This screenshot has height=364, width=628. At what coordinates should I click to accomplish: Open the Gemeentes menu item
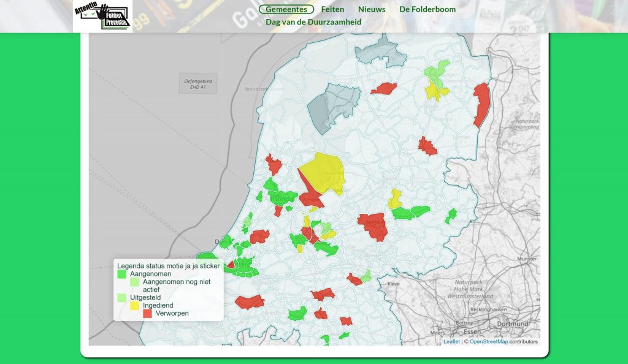(286, 9)
